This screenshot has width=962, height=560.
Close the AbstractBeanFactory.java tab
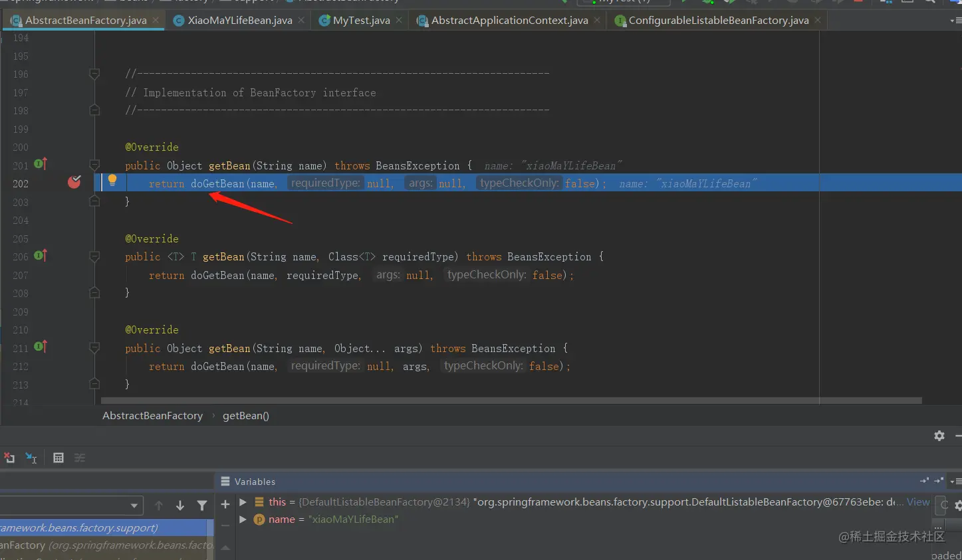coord(156,21)
